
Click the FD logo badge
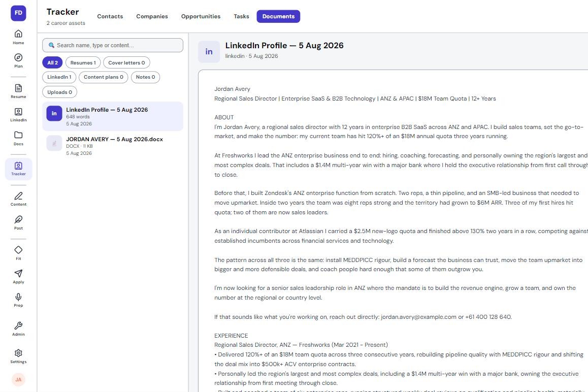(x=18, y=13)
